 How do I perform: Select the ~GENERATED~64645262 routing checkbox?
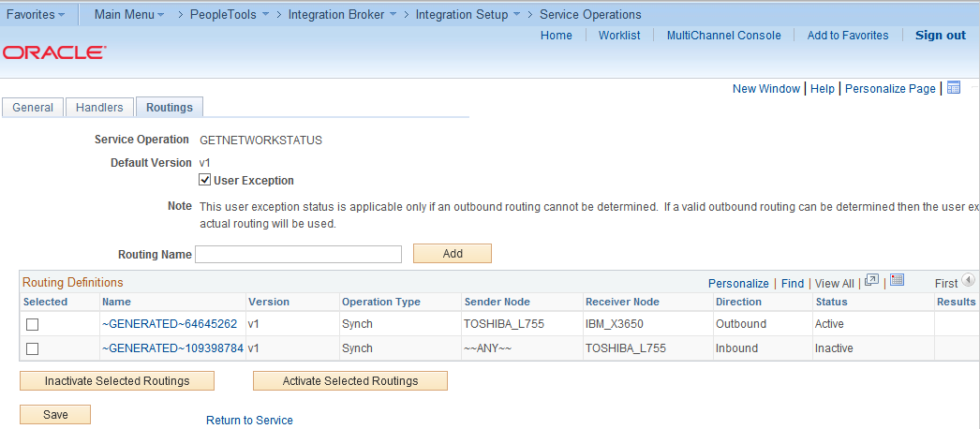(x=33, y=324)
